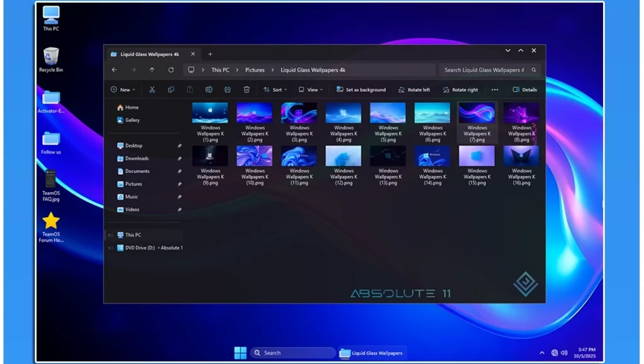Navigate back with the left arrow

pyautogui.click(x=114, y=70)
